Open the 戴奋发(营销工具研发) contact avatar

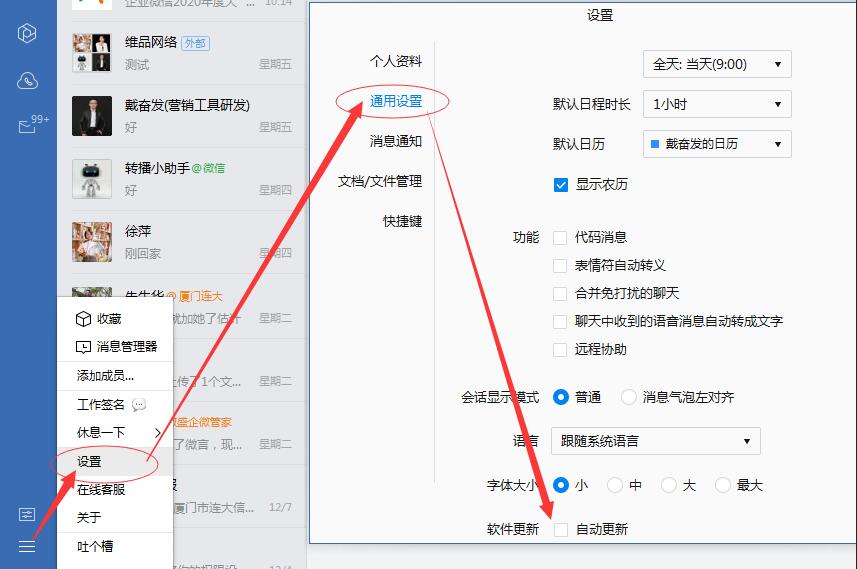point(92,116)
